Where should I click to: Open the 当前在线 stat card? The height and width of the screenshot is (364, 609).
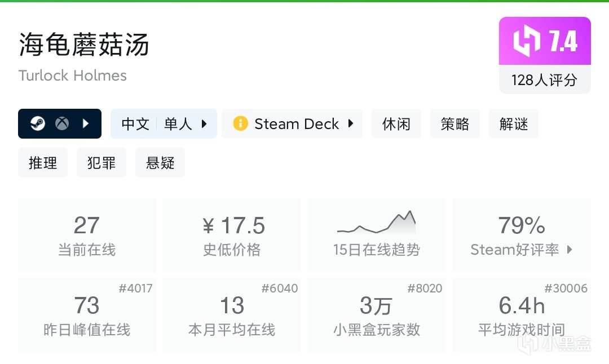(87, 235)
